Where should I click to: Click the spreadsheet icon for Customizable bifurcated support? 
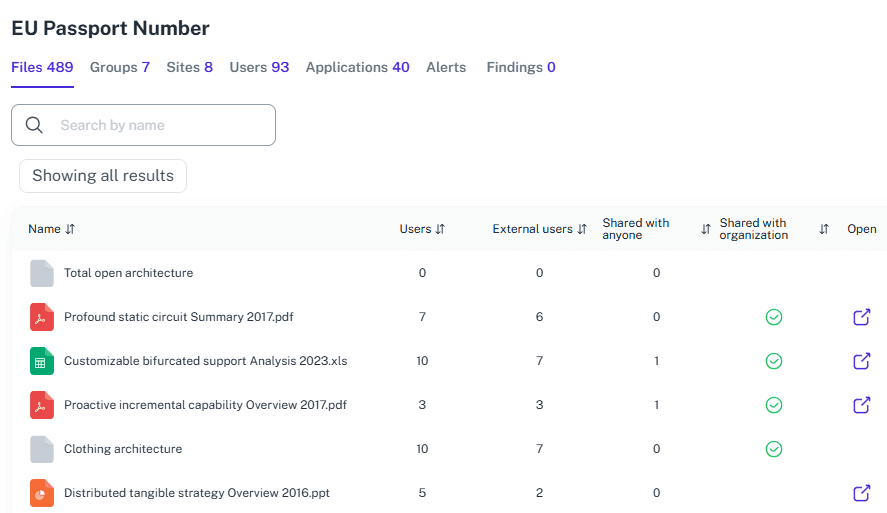point(41,361)
